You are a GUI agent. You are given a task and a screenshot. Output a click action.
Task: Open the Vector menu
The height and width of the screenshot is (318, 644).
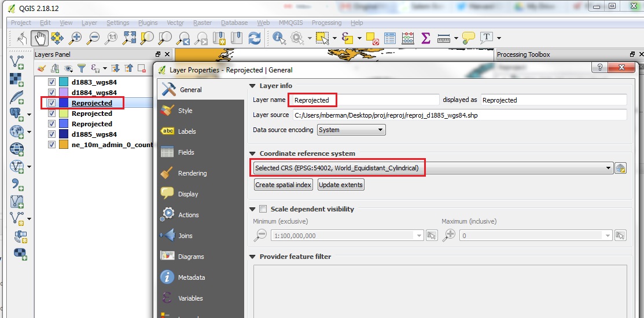click(x=175, y=23)
